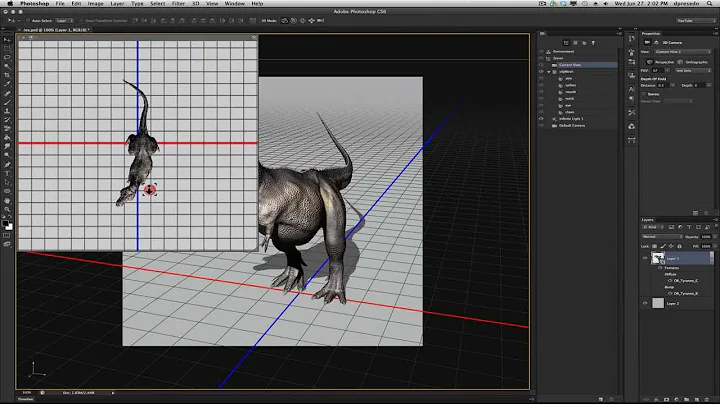Select the Crop tool

(x=7, y=75)
